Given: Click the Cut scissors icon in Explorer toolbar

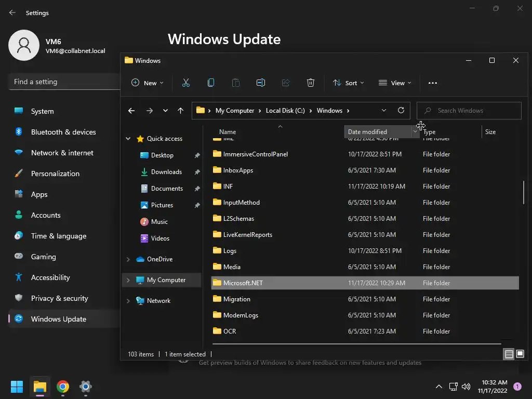Looking at the screenshot, I should pos(185,83).
